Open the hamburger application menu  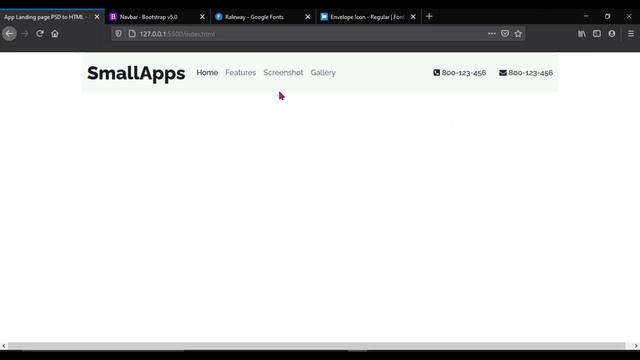click(631, 33)
